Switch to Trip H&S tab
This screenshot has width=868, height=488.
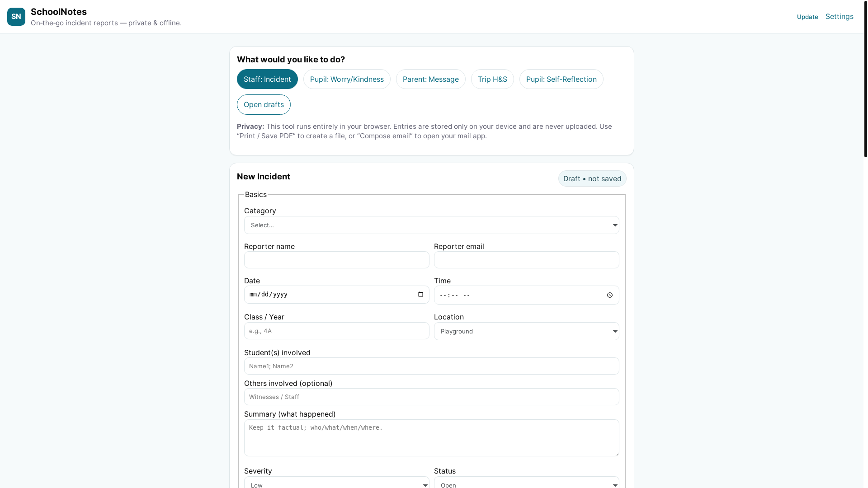point(492,79)
